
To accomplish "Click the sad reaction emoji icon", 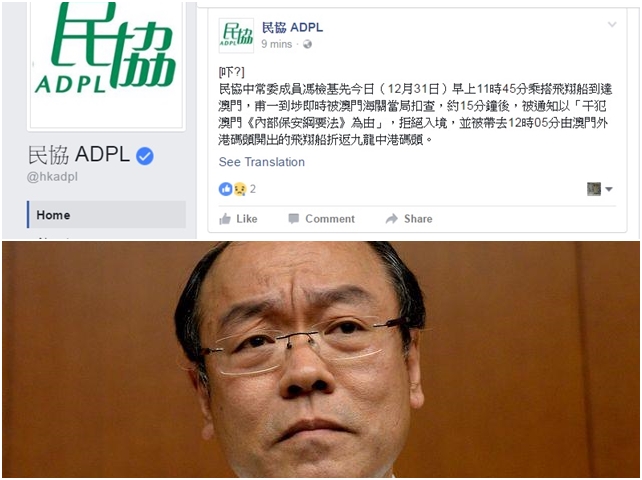I will [240, 189].
